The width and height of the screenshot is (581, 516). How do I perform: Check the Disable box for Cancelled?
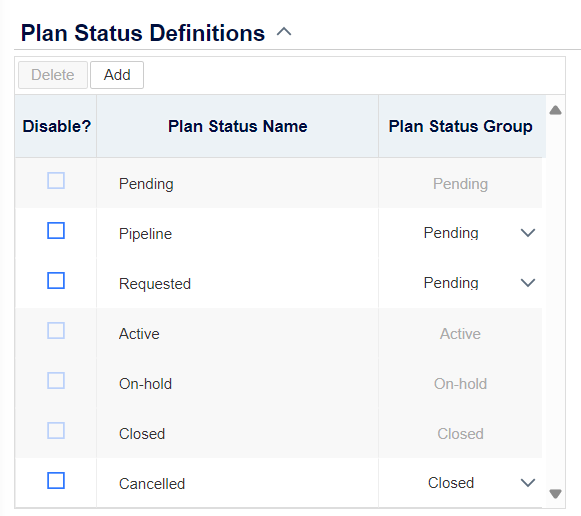56,480
